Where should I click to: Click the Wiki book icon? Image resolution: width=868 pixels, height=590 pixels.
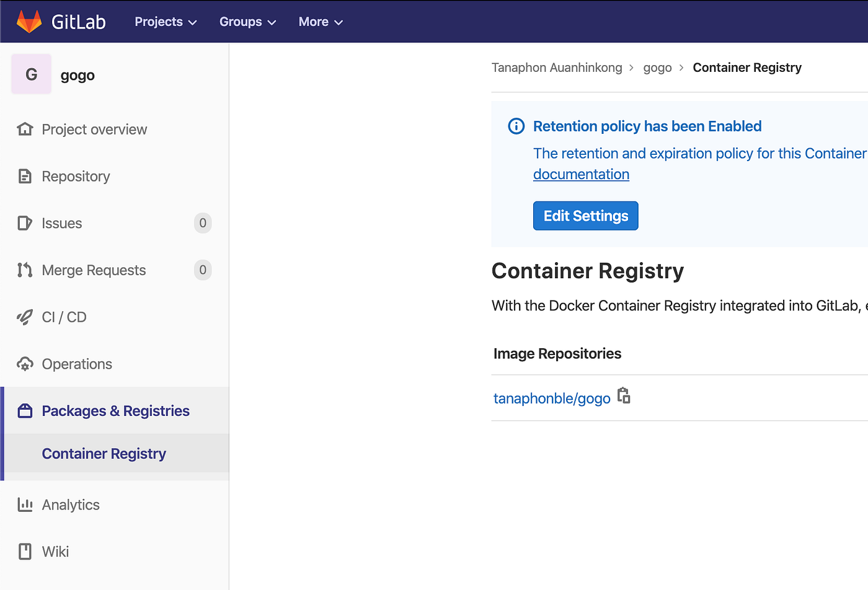point(24,551)
